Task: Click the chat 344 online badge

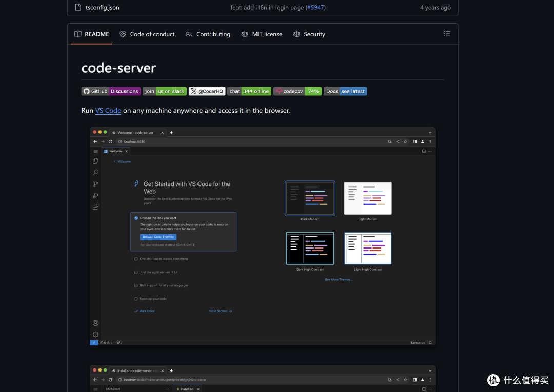Action: pyautogui.click(x=249, y=91)
